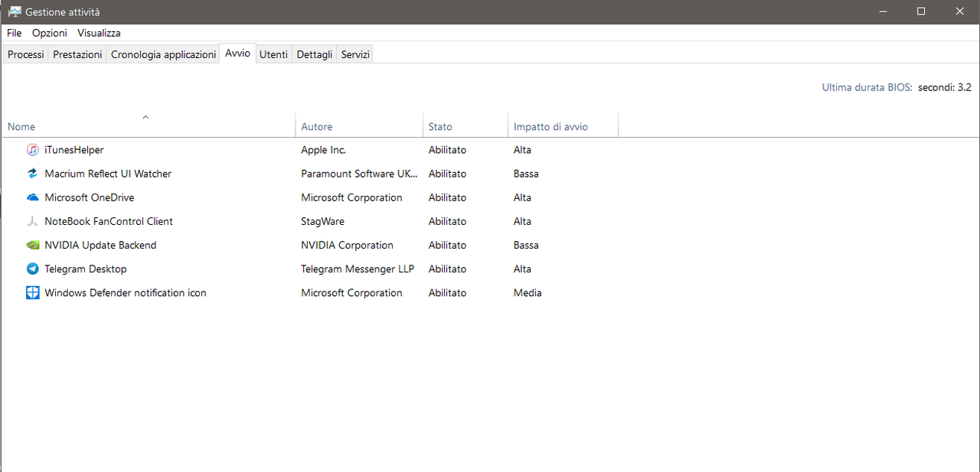Viewport: 980px width, 472px height.
Task: Click the NVIDIA Update Backend icon
Action: pos(32,245)
